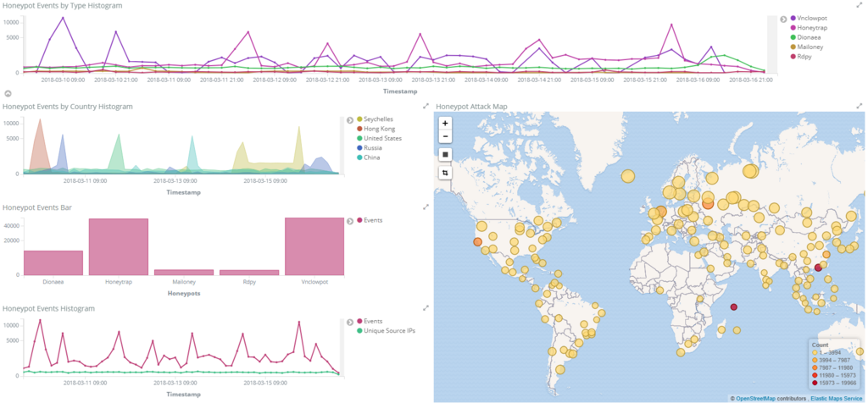Click the dark red Seychelles map marker

[x=734, y=306]
